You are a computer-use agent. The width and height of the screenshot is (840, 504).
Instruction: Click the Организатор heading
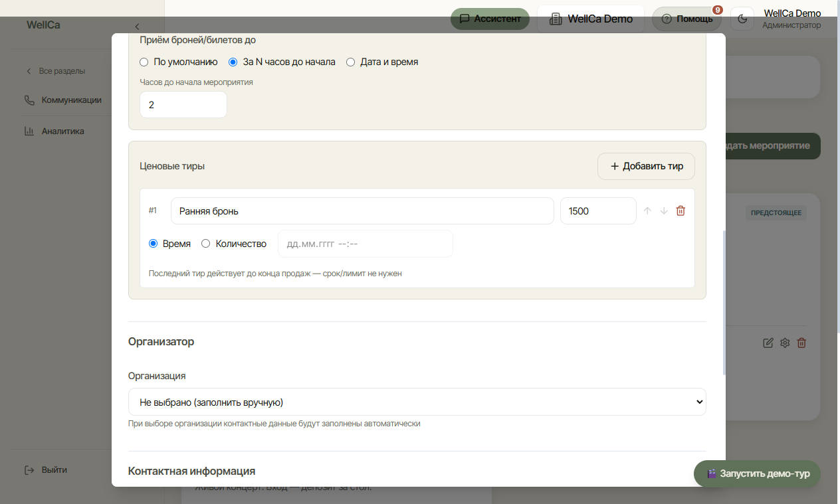tap(161, 341)
